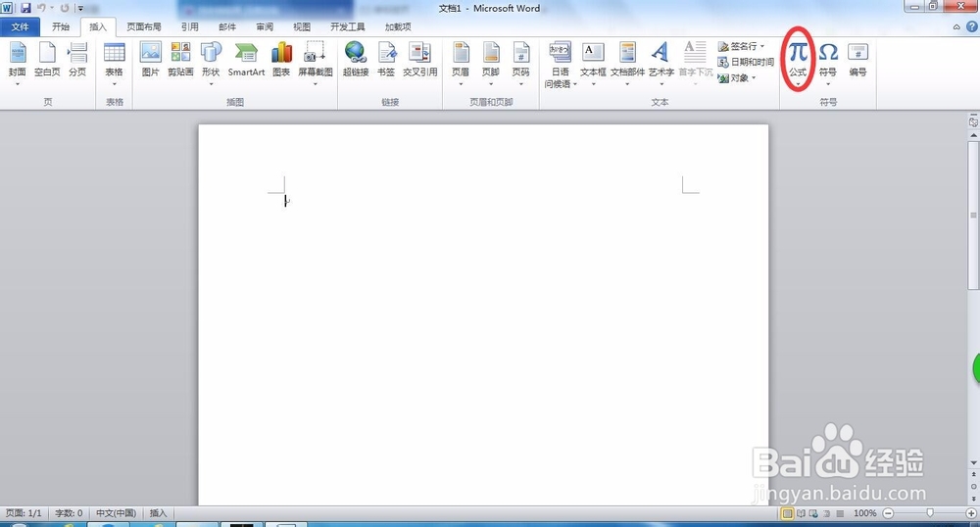980x527 pixels.
Task: Open the WordArt (艺术字) gallery
Action: 661,65
